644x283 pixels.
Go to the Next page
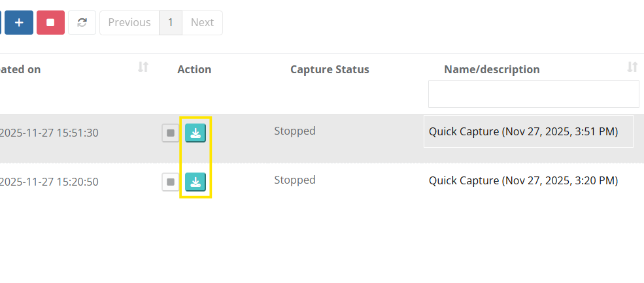202,22
